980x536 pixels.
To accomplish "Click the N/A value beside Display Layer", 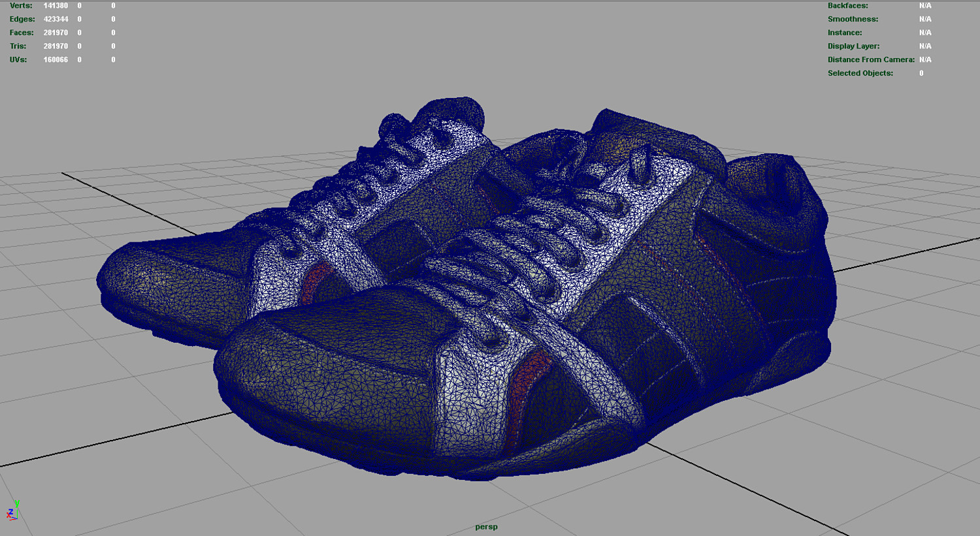I will pos(925,46).
